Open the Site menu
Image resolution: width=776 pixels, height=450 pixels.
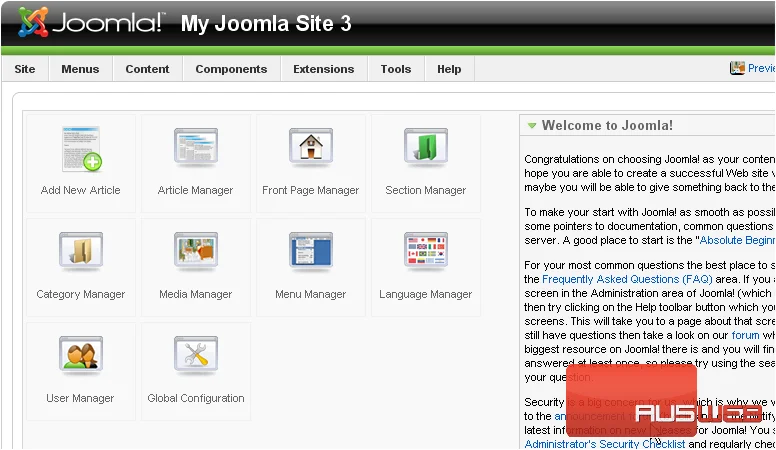(x=25, y=69)
